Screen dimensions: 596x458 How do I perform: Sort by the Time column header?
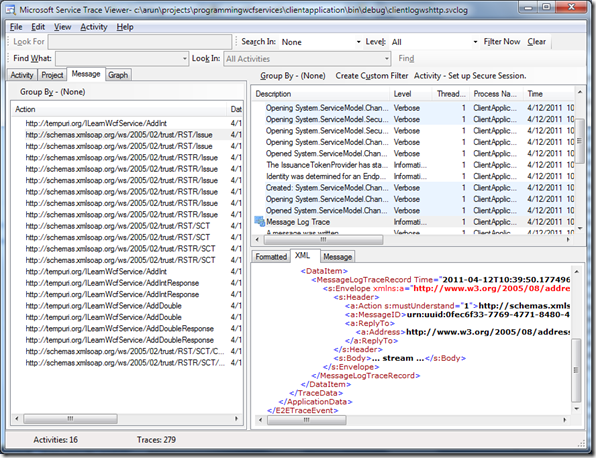tap(548, 94)
